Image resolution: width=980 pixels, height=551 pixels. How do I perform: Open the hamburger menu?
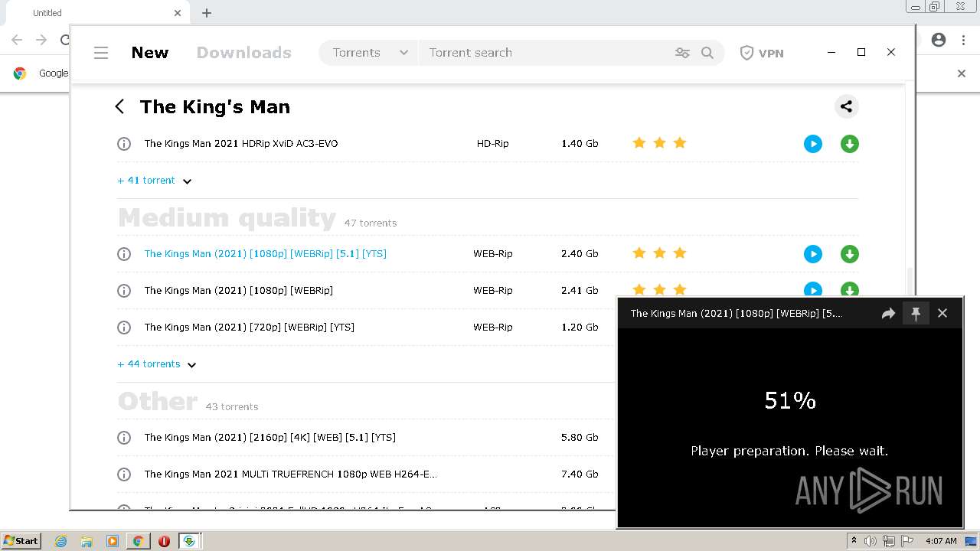(x=101, y=53)
